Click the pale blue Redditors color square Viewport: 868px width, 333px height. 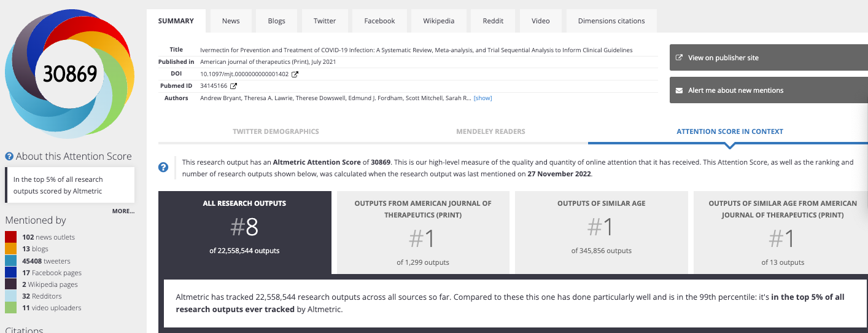pyautogui.click(x=10, y=296)
